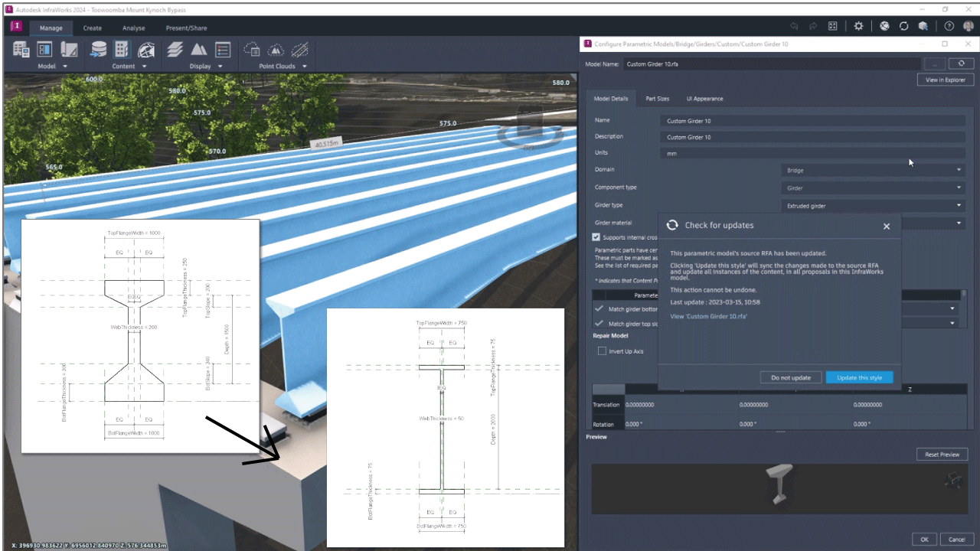
Task: Toggle Supports internal cross-section checkbox
Action: [x=597, y=237]
